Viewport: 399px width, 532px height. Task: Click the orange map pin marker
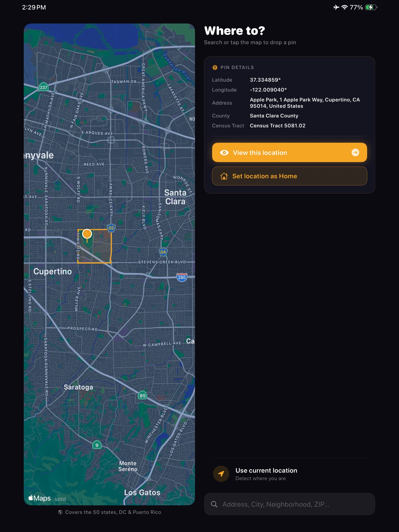pos(87,234)
